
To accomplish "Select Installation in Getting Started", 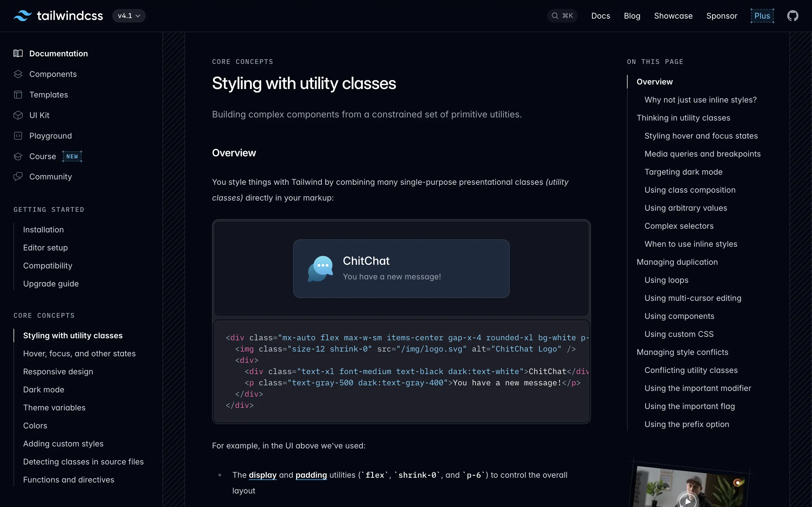I will pyautogui.click(x=43, y=230).
